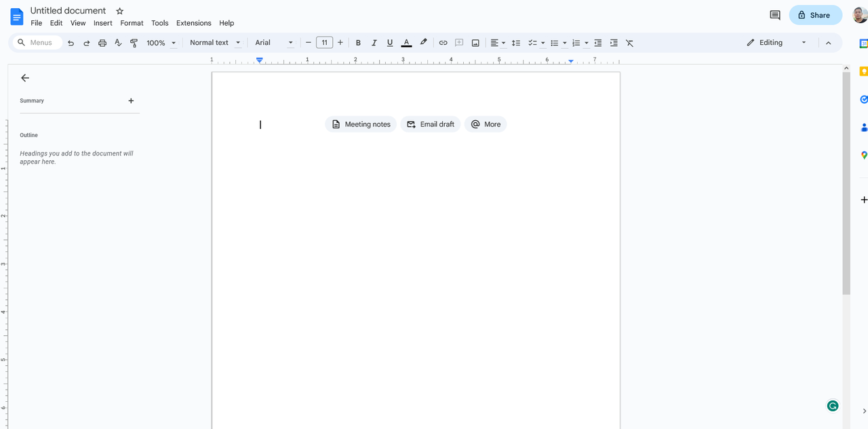Click the green Grammarly badge
Image resolution: width=868 pixels, height=429 pixels.
tap(833, 406)
